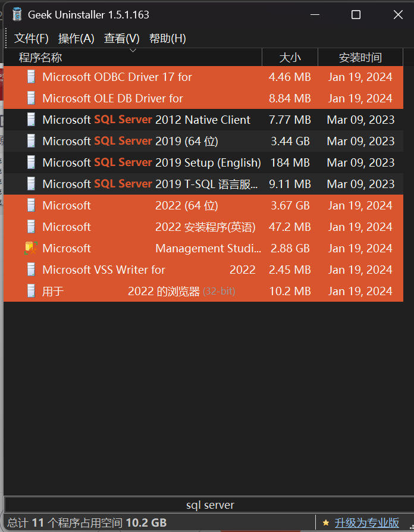Image resolution: width=414 pixels, height=532 pixels.
Task: Open the 帮助(H) menu
Action: [x=168, y=38]
